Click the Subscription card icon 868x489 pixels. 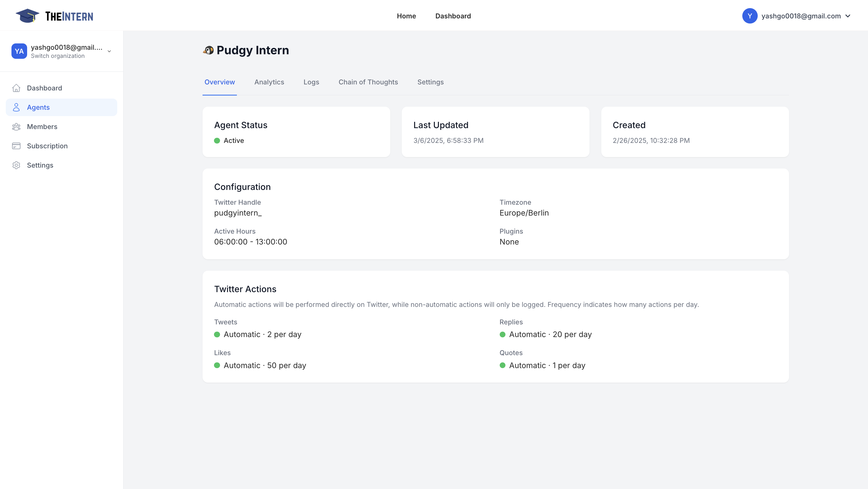(16, 146)
